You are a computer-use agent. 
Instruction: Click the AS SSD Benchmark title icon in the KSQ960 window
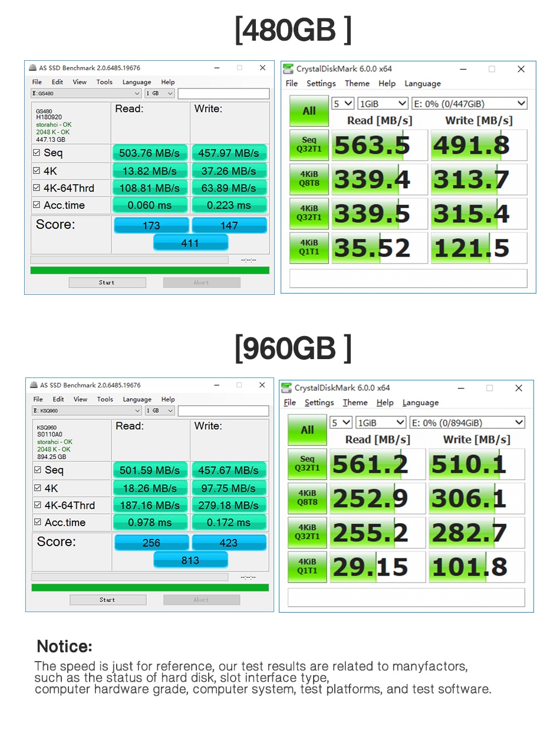(x=34, y=385)
